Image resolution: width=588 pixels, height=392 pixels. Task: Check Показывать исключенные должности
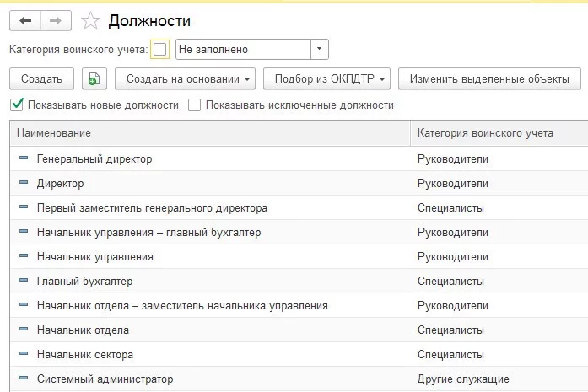[x=194, y=105]
